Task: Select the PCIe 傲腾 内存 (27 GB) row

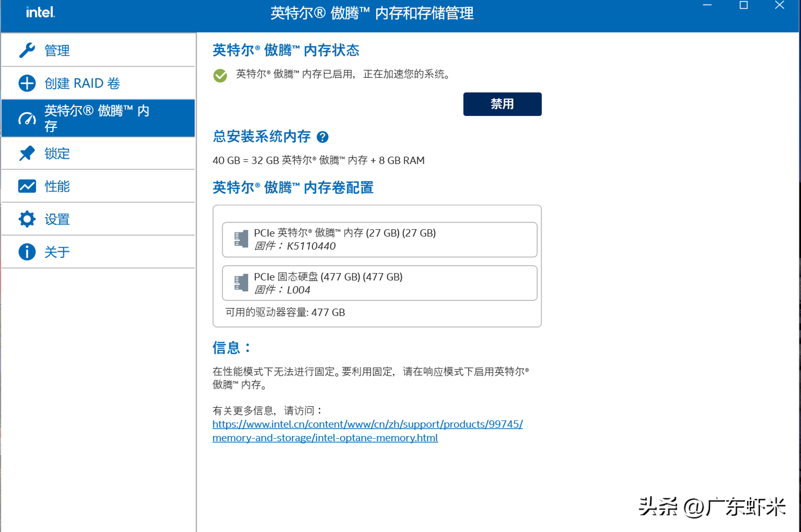Action: click(x=379, y=239)
